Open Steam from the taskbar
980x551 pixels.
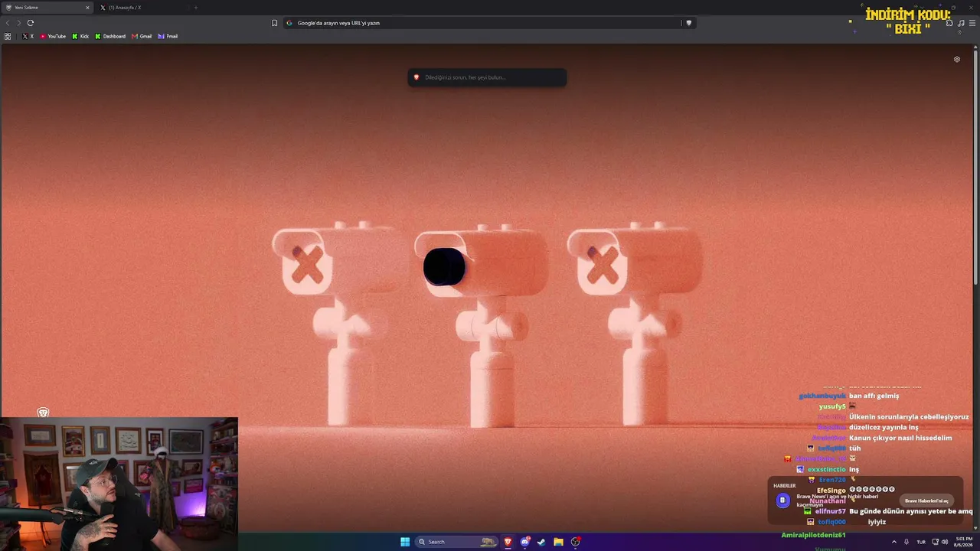point(541,542)
